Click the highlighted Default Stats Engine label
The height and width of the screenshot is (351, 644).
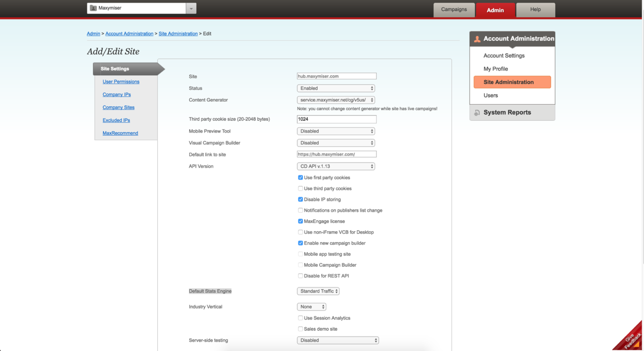pos(210,291)
